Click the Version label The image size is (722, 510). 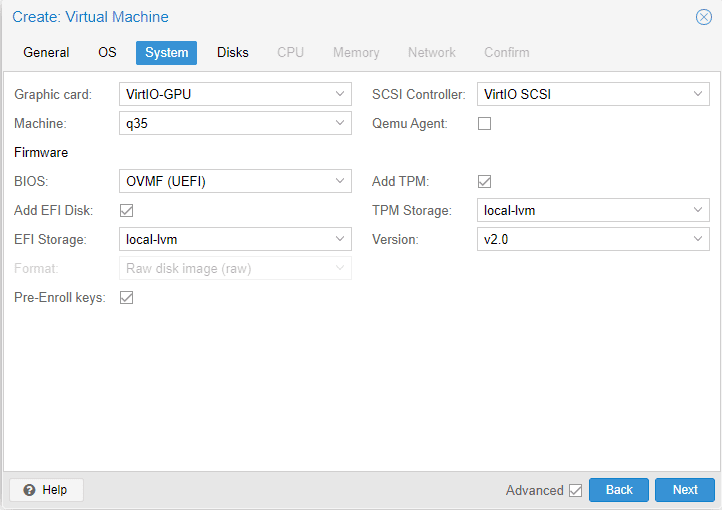coord(395,239)
